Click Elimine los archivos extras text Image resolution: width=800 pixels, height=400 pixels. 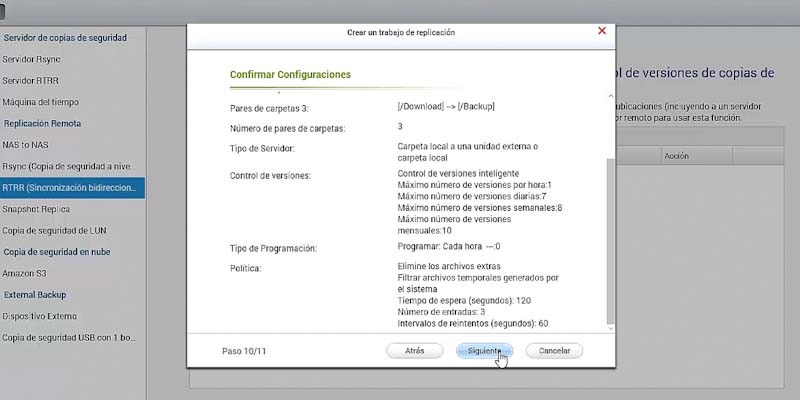[x=449, y=266]
